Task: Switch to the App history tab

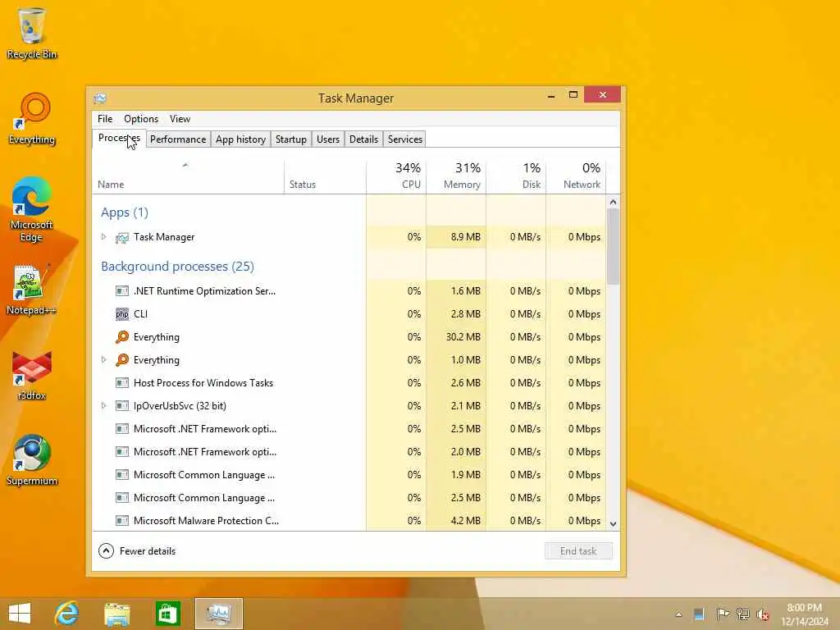Action: tap(240, 139)
